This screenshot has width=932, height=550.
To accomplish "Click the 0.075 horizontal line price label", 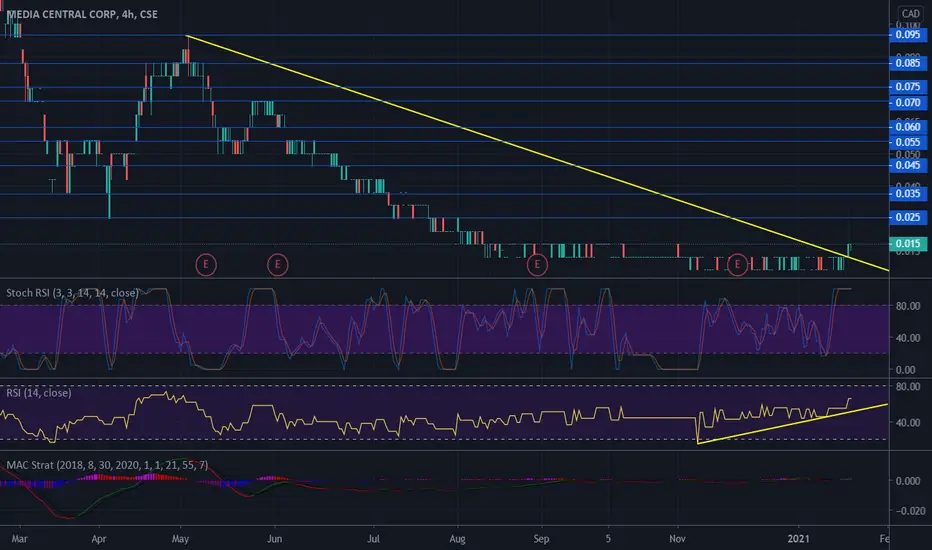I will [x=908, y=87].
